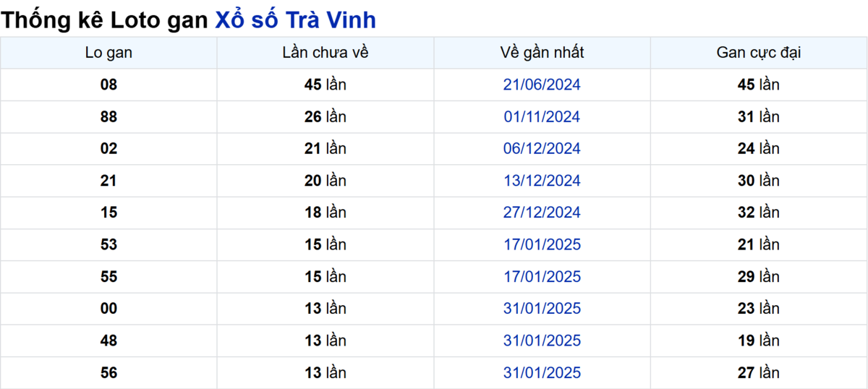
Task: Click the 24 lần cell
Action: point(759,148)
